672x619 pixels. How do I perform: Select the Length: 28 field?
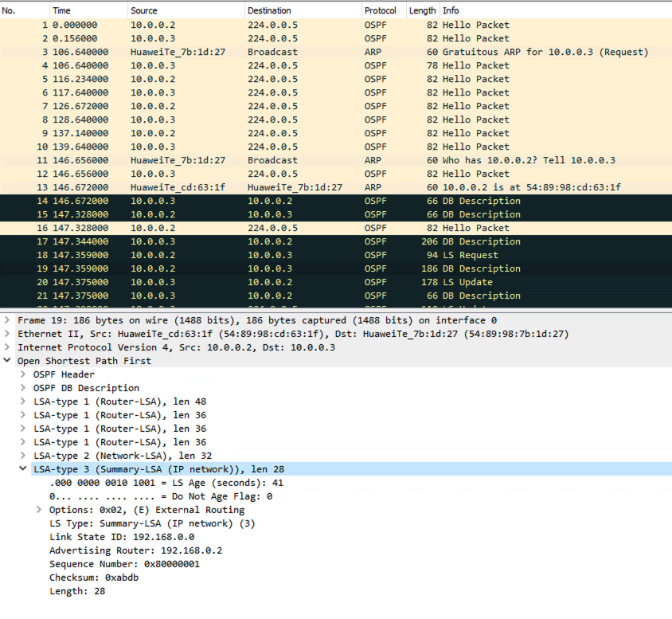coord(77,591)
